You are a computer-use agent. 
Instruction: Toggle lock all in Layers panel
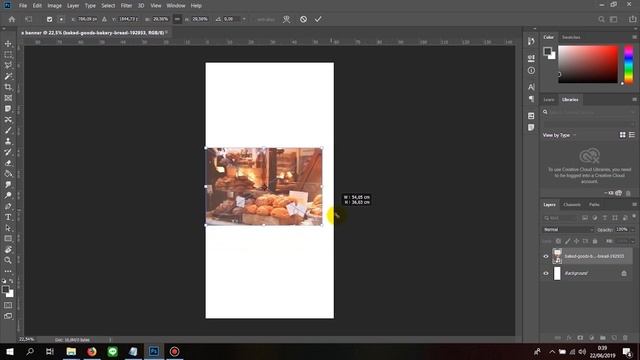tap(595, 241)
